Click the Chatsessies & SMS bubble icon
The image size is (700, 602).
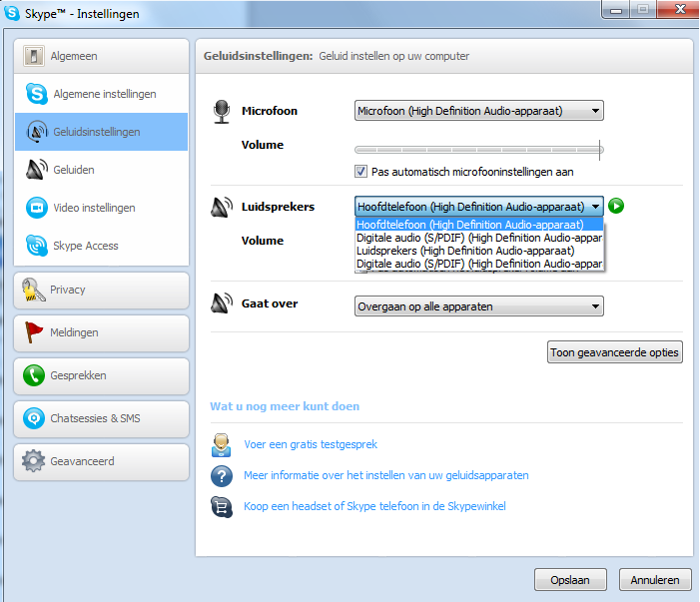(34, 418)
